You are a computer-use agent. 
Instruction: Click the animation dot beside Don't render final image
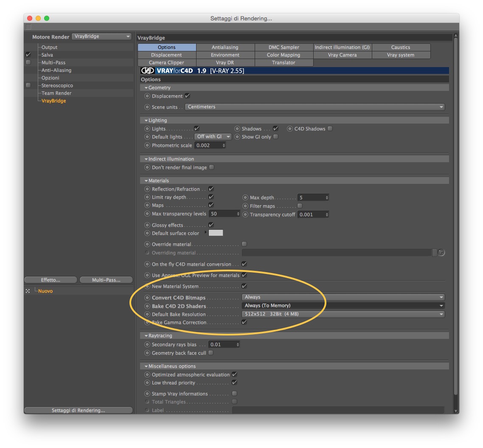(x=147, y=167)
